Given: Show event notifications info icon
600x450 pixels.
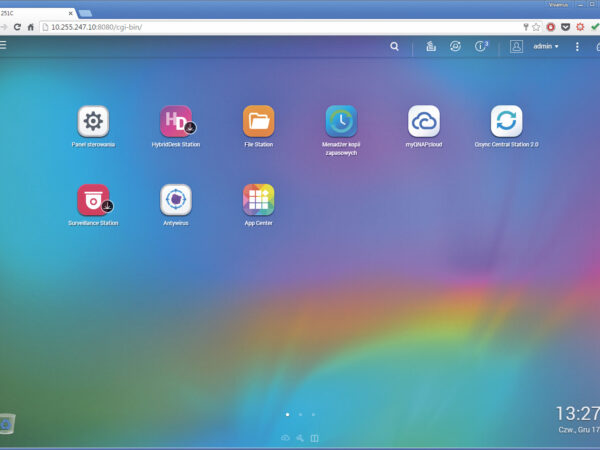Looking at the screenshot, I should [x=481, y=46].
